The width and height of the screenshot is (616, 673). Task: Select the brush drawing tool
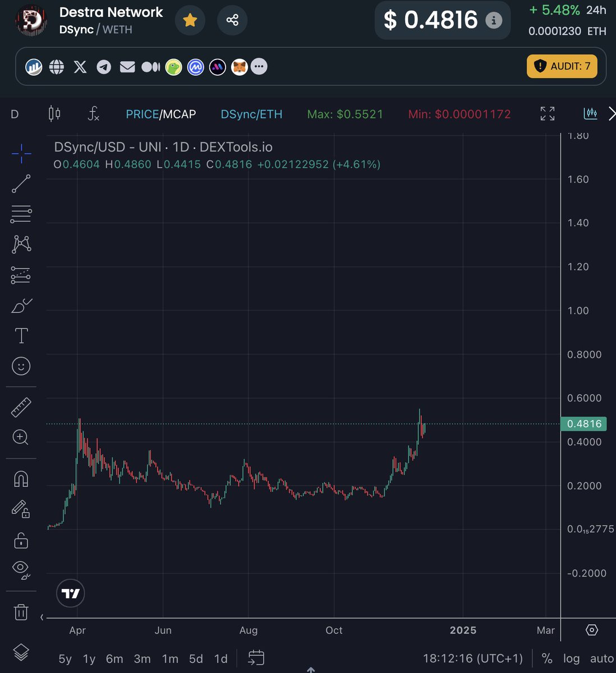(21, 306)
